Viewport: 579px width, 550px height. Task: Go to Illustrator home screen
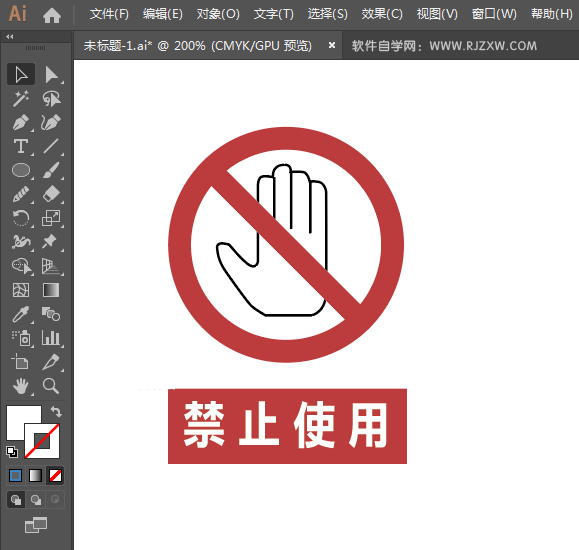point(52,15)
